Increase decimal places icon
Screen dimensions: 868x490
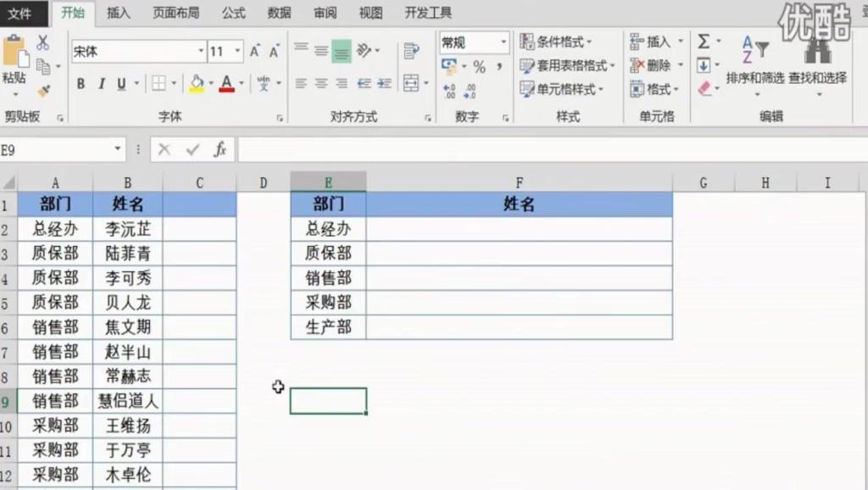(449, 92)
